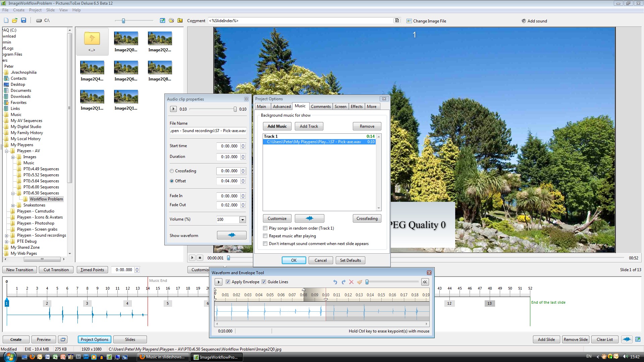Open the Slide menu

(x=50, y=10)
